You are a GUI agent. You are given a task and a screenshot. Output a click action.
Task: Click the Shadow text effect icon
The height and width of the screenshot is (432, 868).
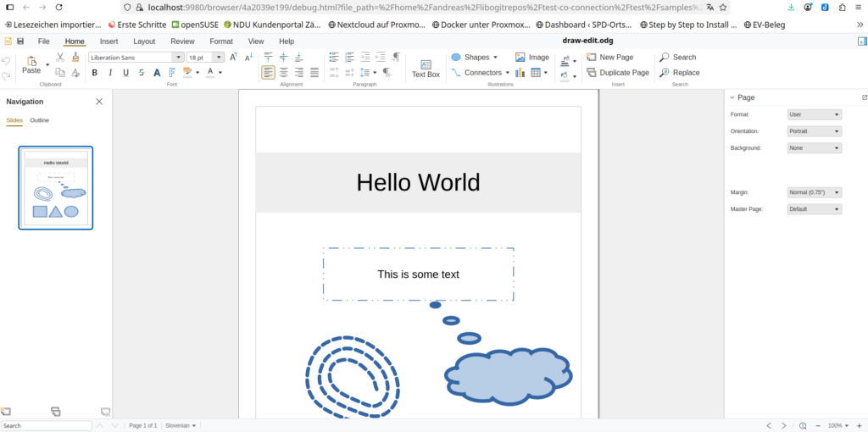(157, 73)
